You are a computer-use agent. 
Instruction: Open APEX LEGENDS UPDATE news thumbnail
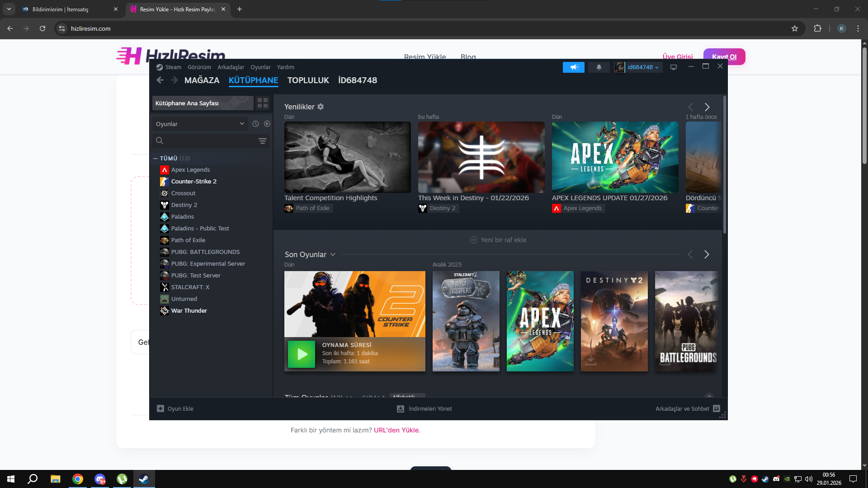pos(615,157)
